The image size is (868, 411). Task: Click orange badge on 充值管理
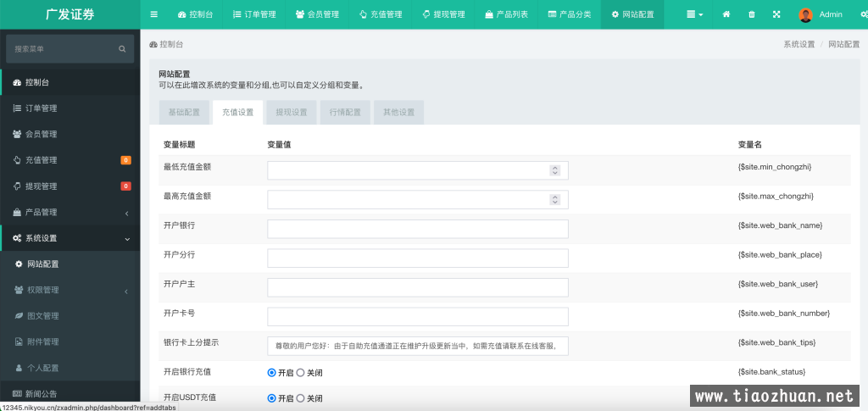pyautogui.click(x=126, y=160)
